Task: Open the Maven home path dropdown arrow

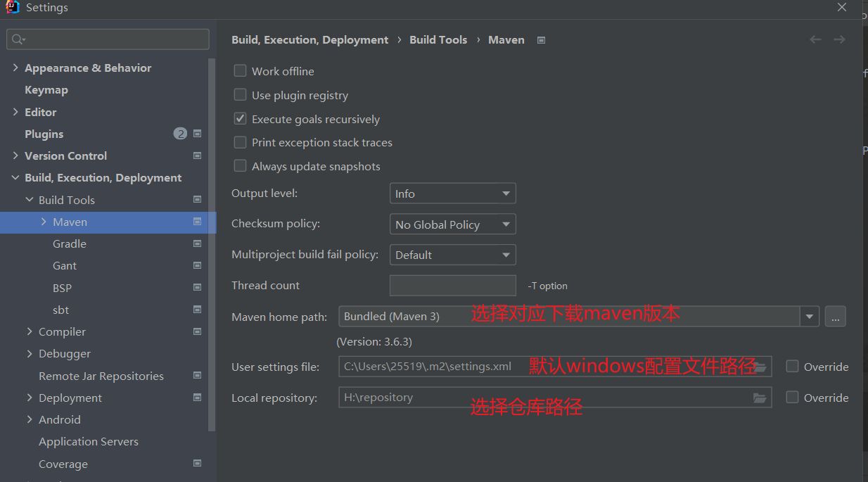Action: (810, 317)
